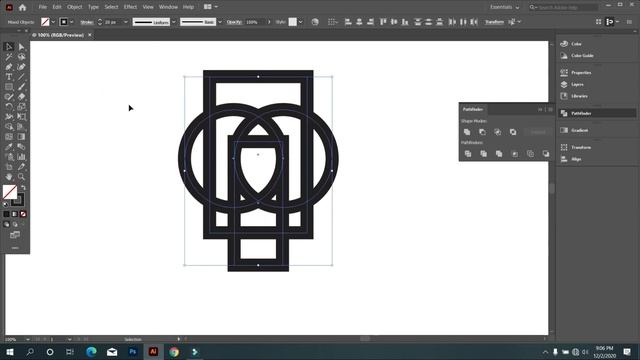Image resolution: width=640 pixels, height=360 pixels.
Task: Select the Gradient tool in toolbar
Action: click(x=21, y=137)
